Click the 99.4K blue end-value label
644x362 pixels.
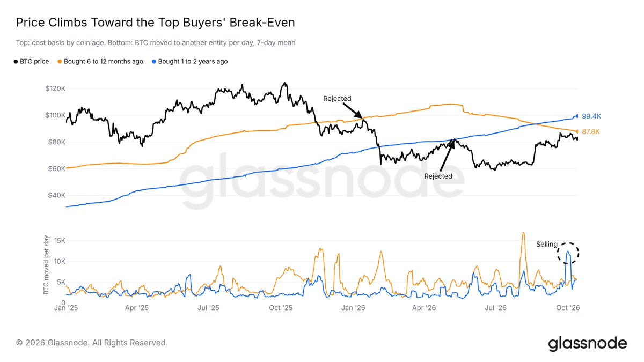(x=591, y=116)
